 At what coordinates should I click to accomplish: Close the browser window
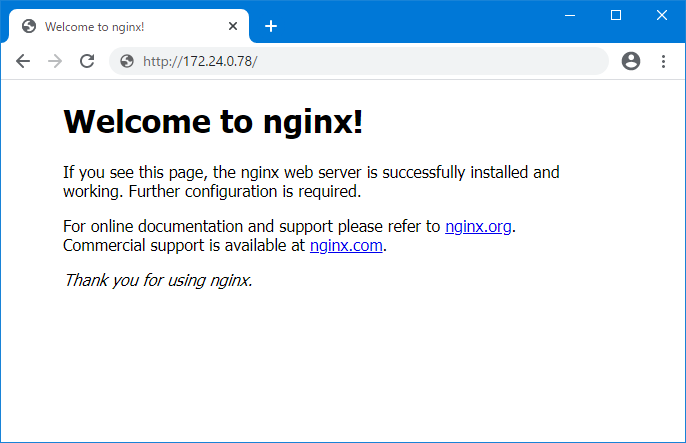(x=662, y=16)
